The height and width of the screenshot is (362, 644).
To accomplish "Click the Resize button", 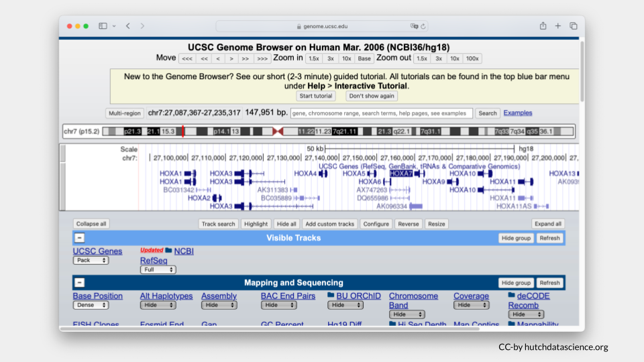I will (x=436, y=224).
